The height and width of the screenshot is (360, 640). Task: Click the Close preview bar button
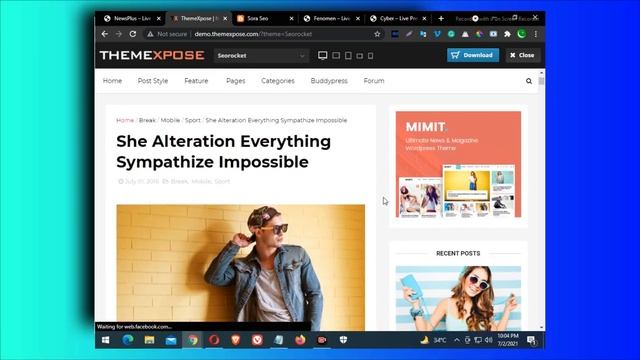522,55
